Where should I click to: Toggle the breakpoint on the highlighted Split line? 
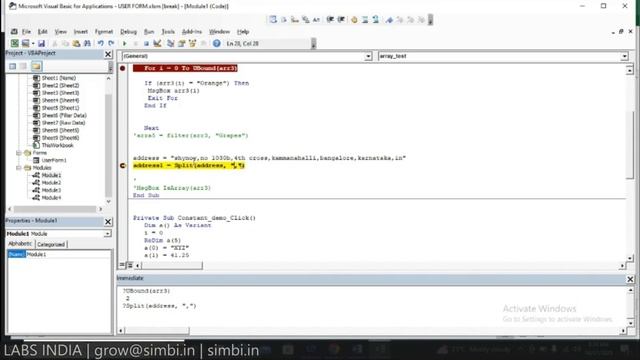(122, 165)
